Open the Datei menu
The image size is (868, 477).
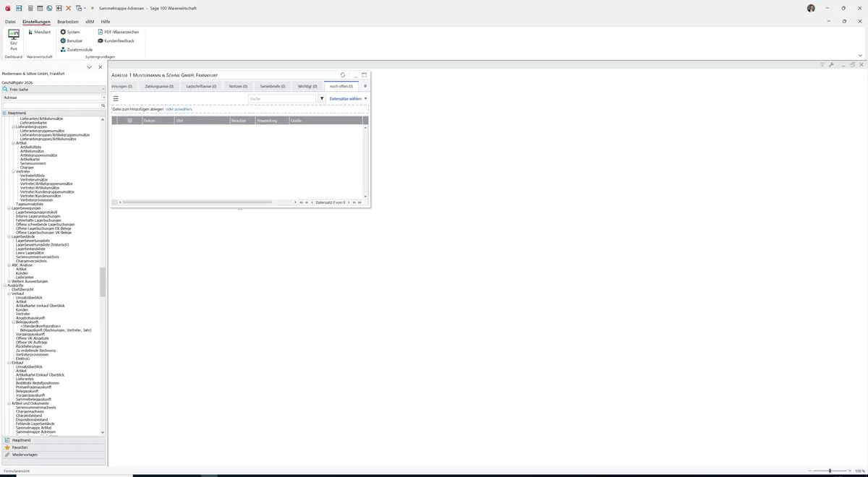click(10, 22)
